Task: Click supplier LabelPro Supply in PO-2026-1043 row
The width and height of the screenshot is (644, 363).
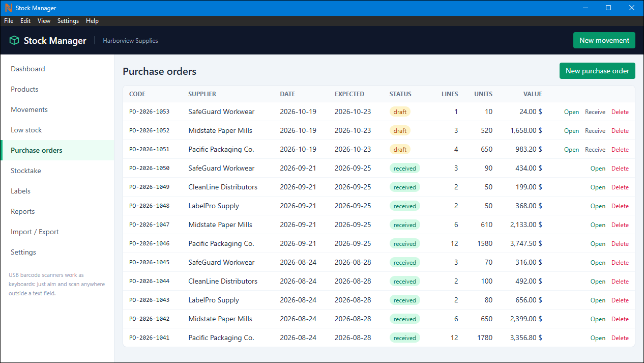Action: pyautogui.click(x=214, y=300)
